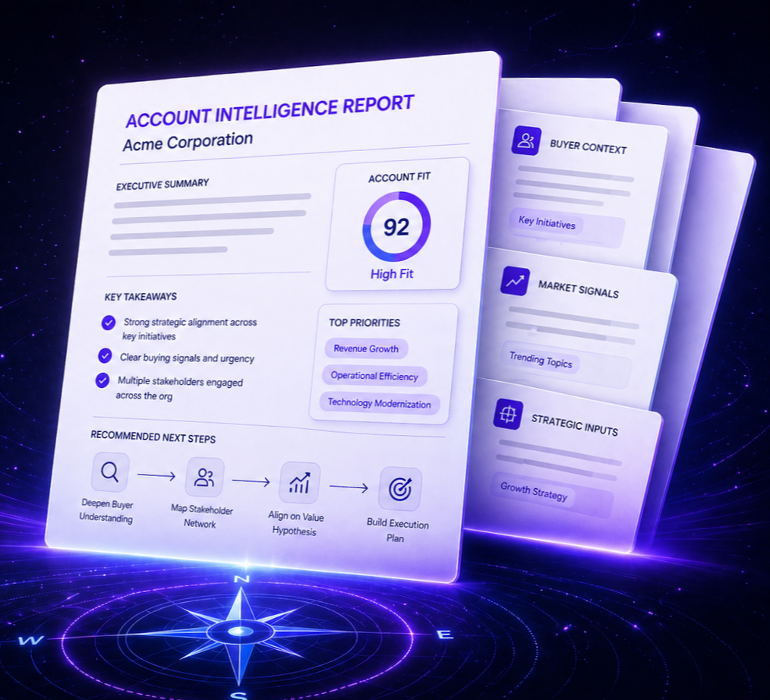Image resolution: width=770 pixels, height=700 pixels.
Task: Click the Key Takeaways heading
Action: click(x=140, y=297)
